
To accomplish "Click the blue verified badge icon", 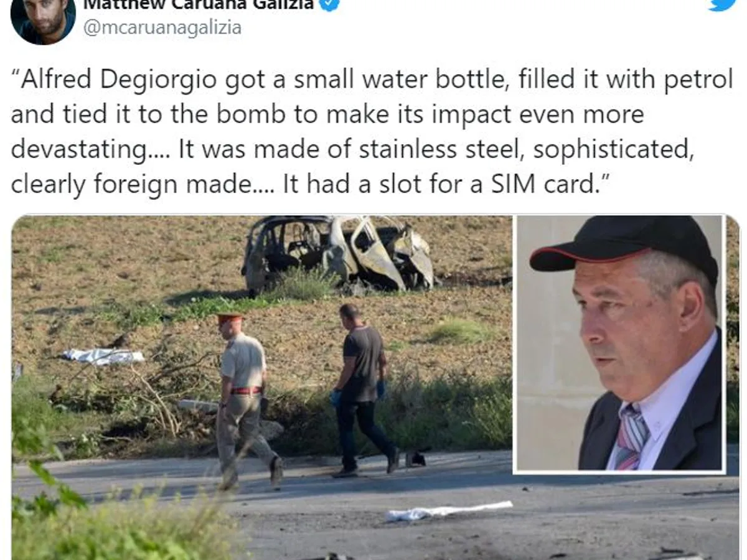I will coord(329,5).
